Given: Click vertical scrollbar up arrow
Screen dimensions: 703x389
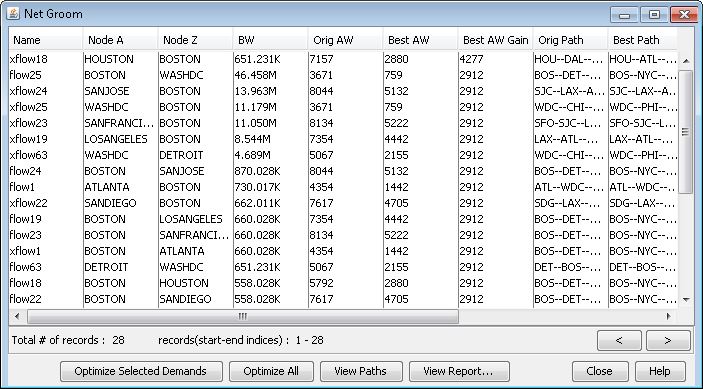Looking at the screenshot, I should [686, 61].
